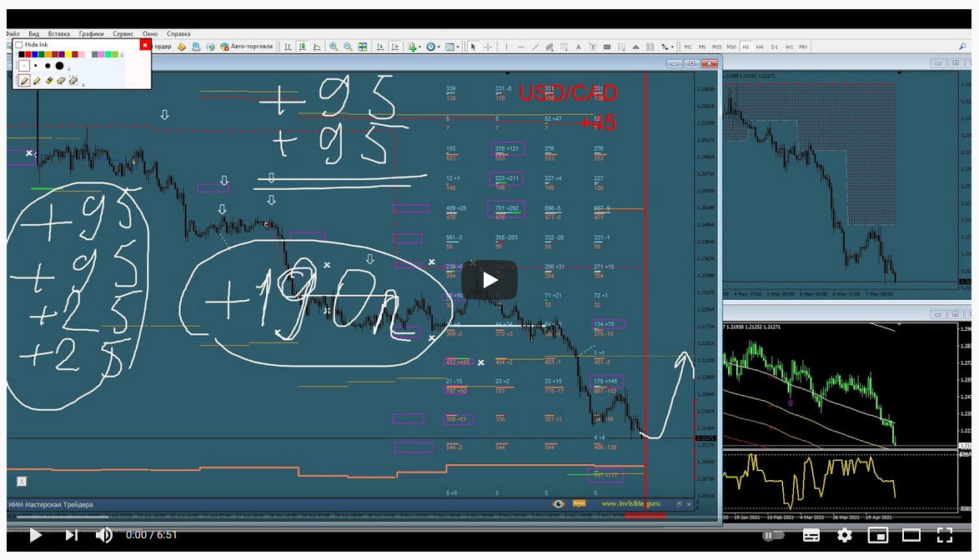Select D1 timeframe
Image resolution: width=979 pixels, height=560 pixels.
[774, 47]
